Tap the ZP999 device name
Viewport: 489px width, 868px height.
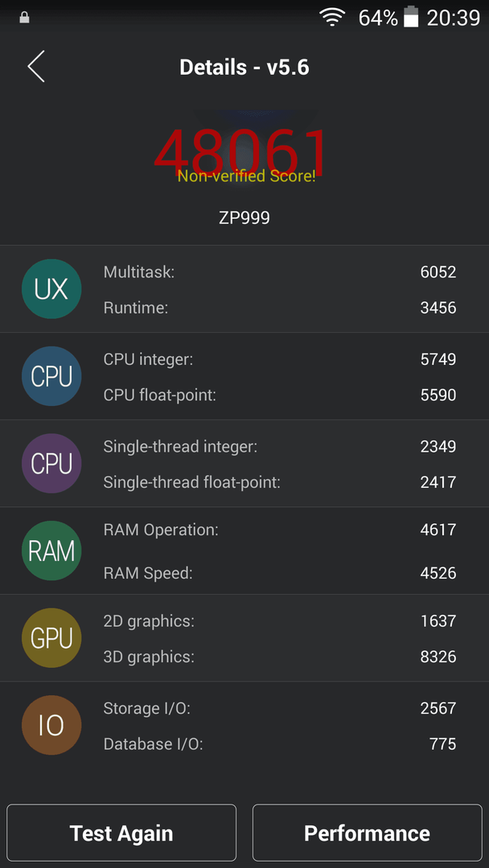(x=244, y=218)
